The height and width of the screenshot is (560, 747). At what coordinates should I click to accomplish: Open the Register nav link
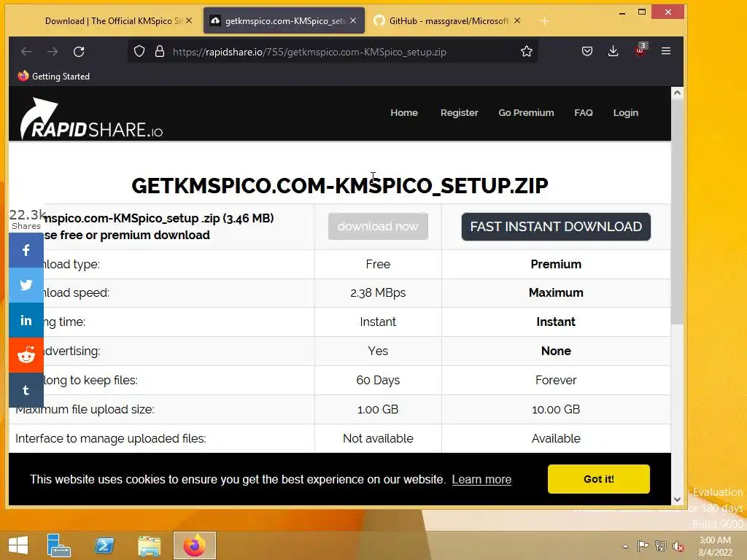[460, 113]
